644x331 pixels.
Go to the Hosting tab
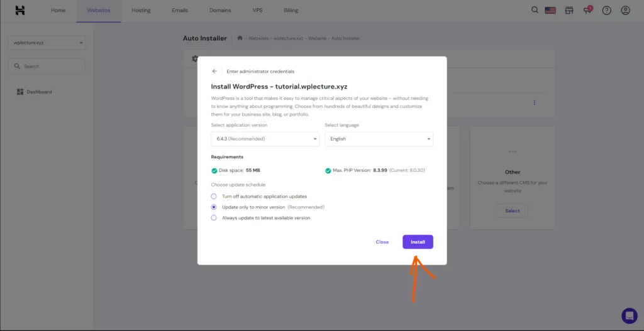[141, 10]
